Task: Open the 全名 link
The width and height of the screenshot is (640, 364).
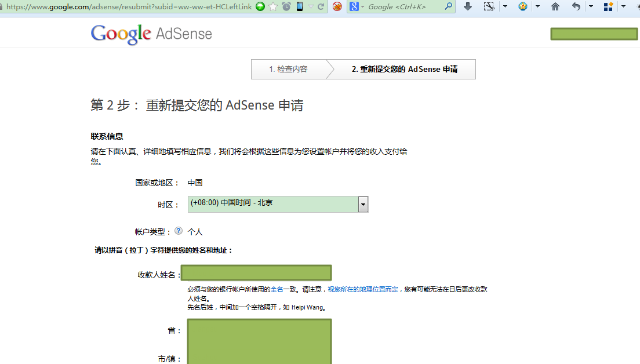Action: pos(277,289)
